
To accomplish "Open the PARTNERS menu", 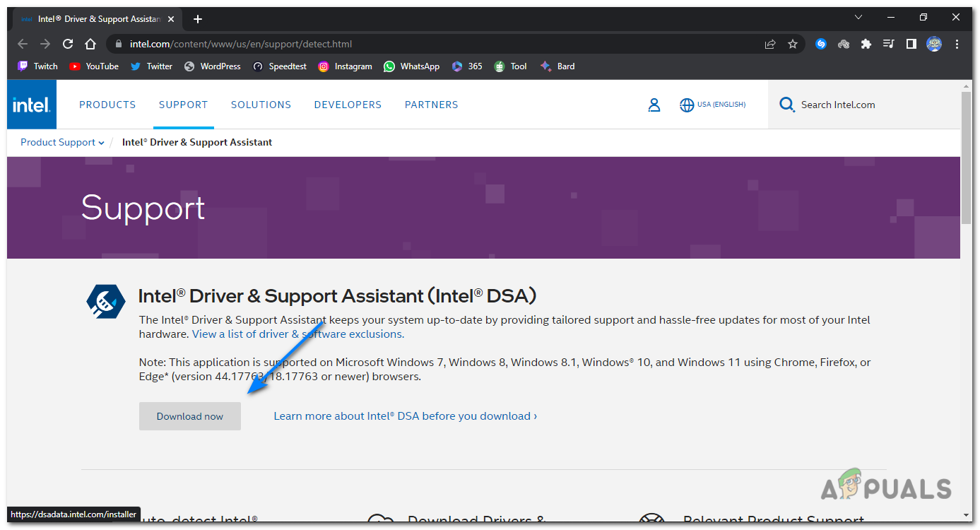I will 432,105.
